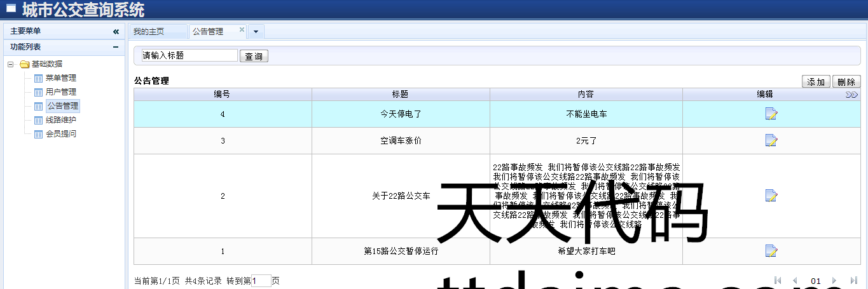Screen dimensions: 868x289
Task: Click the 添加 button
Action: coord(816,82)
